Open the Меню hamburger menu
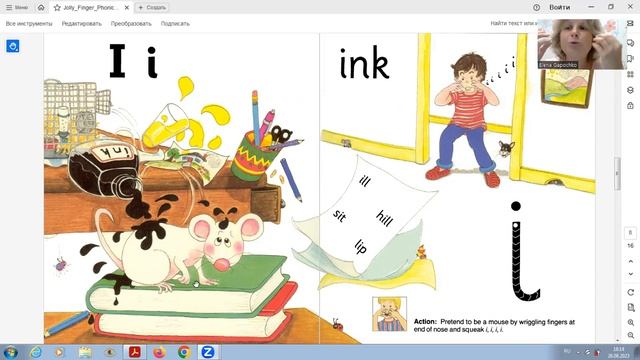Viewport: 640px width, 360px height. click(17, 7)
